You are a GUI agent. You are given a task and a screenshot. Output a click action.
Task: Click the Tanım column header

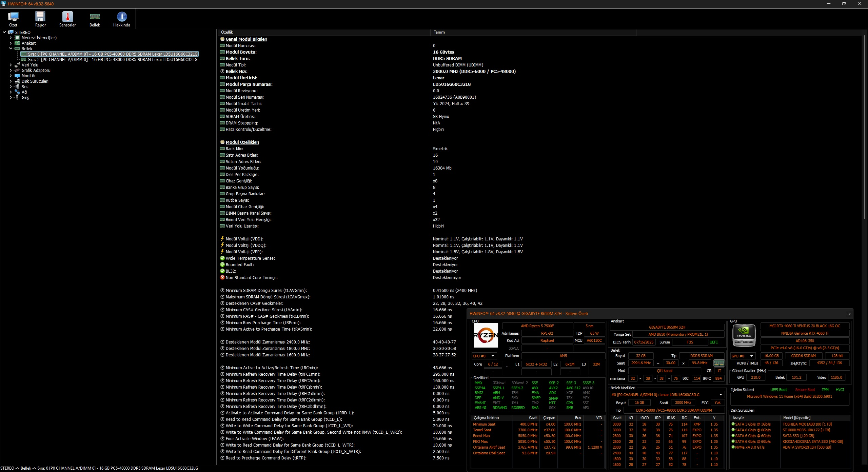(533, 32)
